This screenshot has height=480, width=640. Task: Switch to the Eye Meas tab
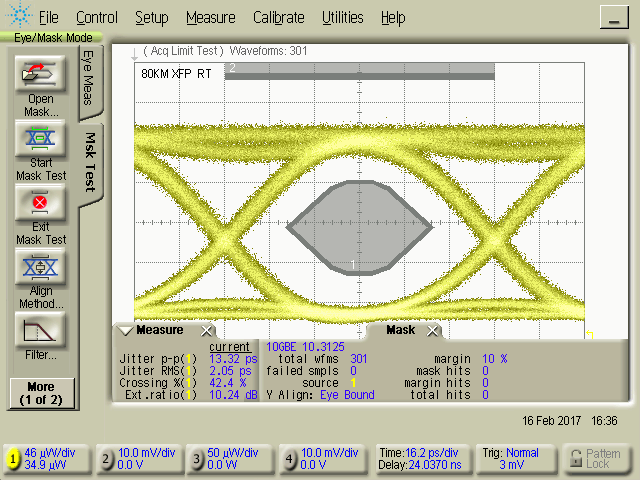click(x=89, y=76)
